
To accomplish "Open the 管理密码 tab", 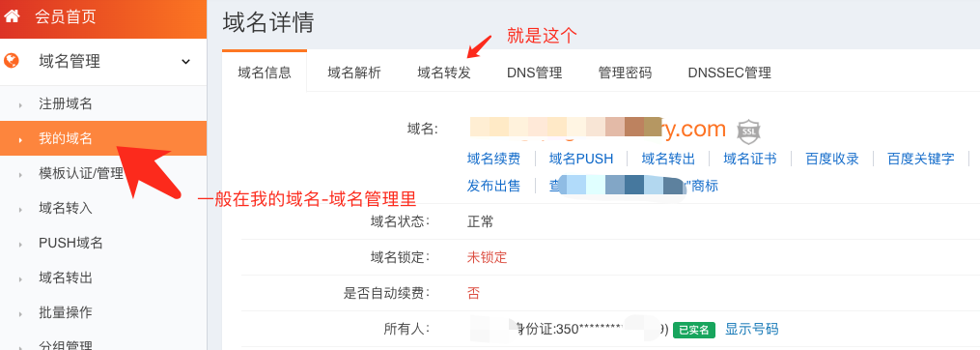I will tap(625, 73).
